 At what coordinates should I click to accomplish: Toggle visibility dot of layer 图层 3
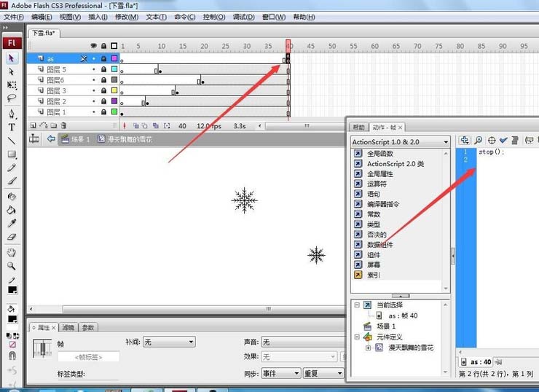pyautogui.click(x=93, y=91)
